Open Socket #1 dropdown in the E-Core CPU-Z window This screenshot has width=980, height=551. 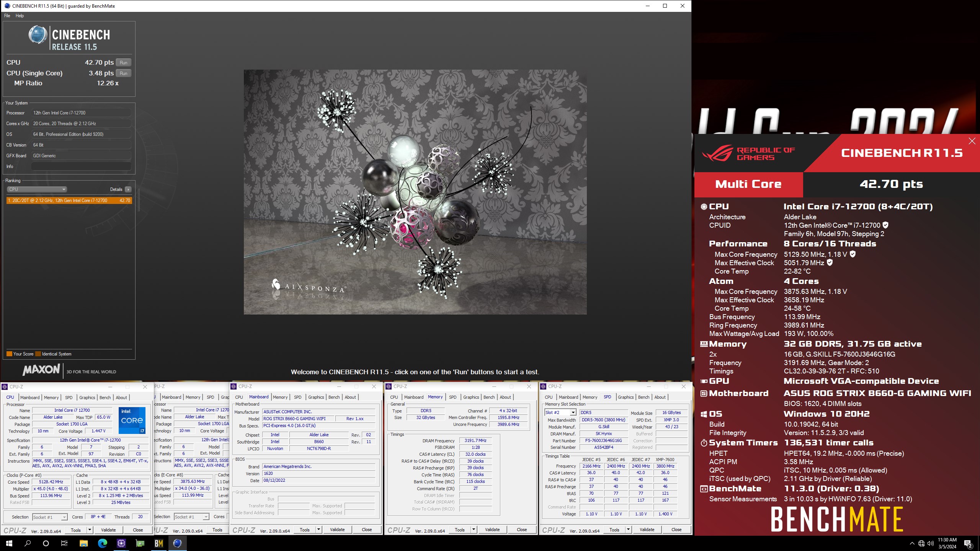point(191,517)
